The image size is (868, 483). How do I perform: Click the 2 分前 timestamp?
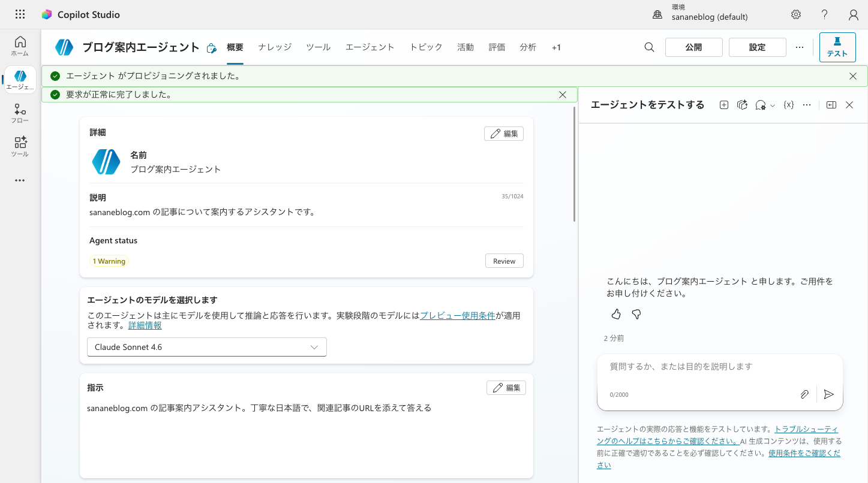pyautogui.click(x=614, y=339)
